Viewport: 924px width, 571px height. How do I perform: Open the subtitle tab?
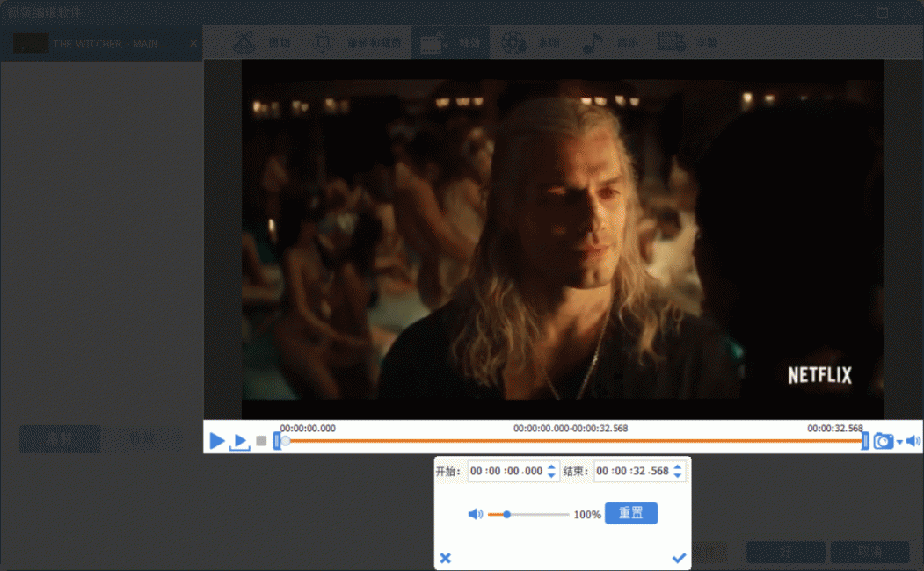(688, 43)
